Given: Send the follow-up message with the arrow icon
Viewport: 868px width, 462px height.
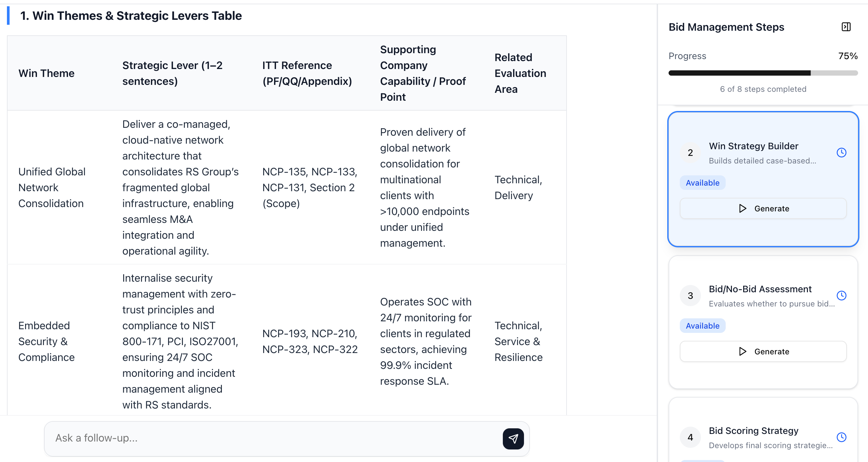Looking at the screenshot, I should pos(513,439).
